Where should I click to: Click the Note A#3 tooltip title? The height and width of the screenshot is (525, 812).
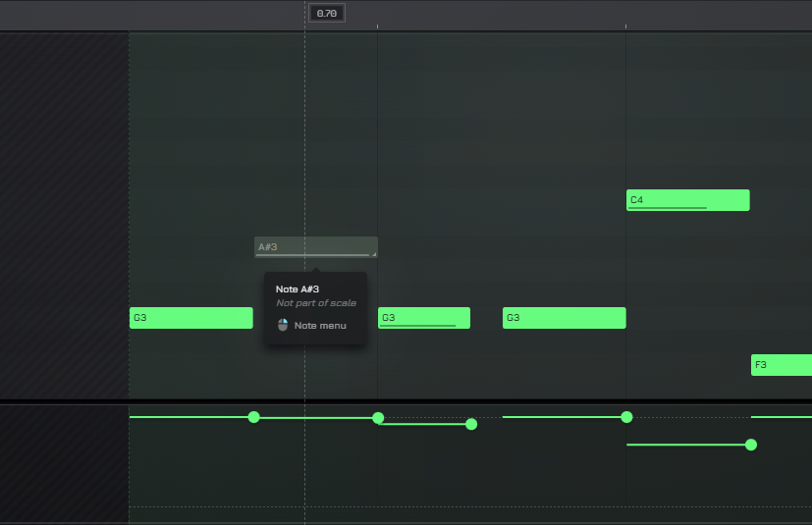298,289
